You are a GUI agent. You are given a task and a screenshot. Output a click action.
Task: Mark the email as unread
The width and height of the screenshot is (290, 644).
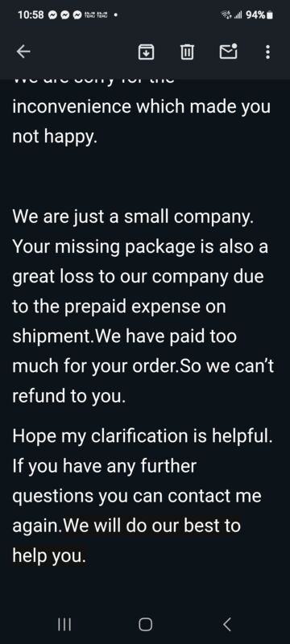click(x=229, y=52)
